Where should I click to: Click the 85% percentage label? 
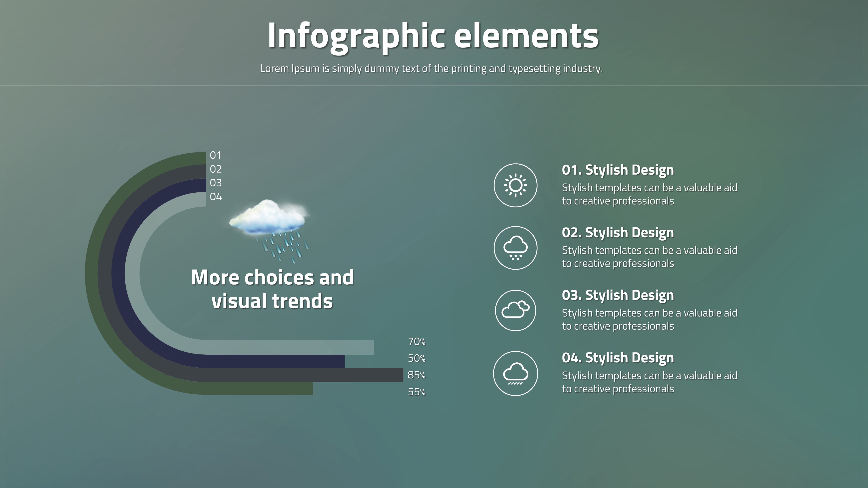point(416,375)
